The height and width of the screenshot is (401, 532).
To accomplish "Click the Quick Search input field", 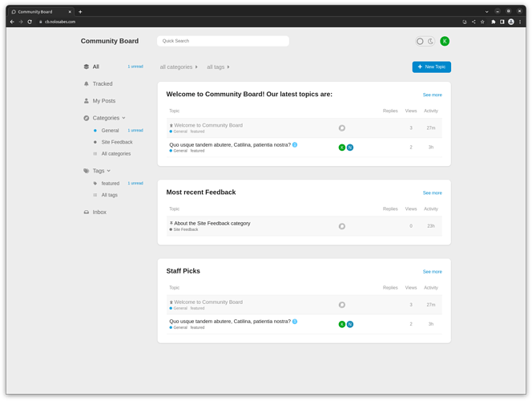I will point(223,41).
